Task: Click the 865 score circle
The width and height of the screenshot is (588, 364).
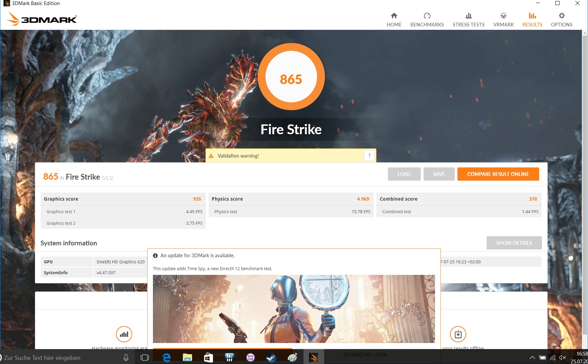Action: pos(291,77)
